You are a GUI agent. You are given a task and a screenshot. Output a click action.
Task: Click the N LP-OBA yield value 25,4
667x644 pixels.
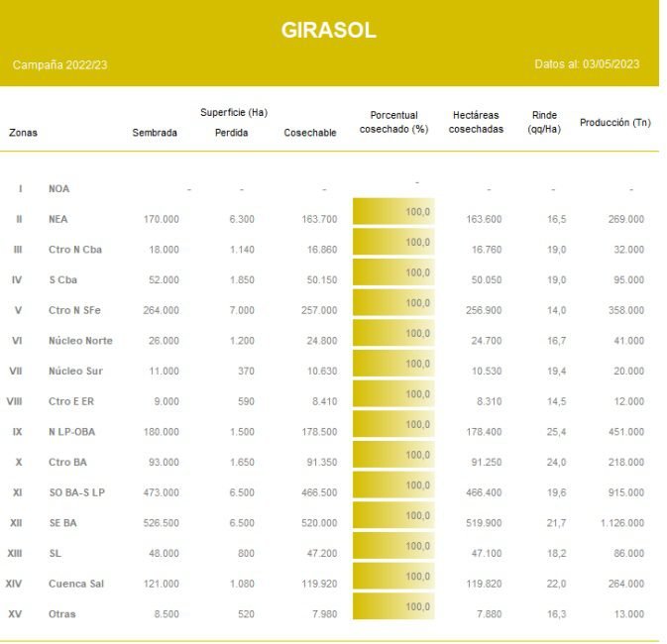[555, 432]
